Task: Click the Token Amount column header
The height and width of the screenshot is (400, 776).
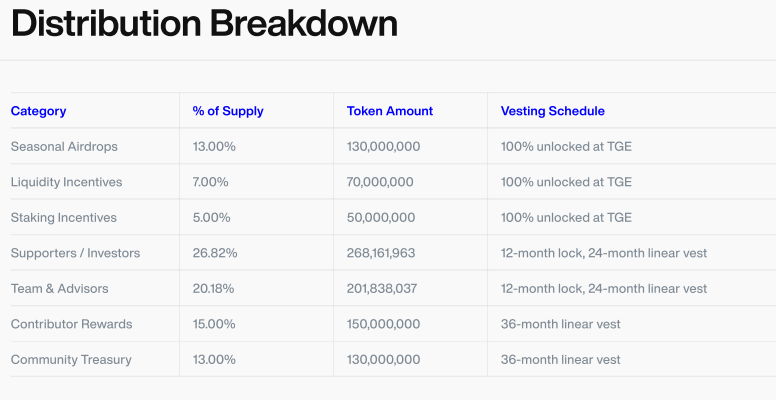Action: coord(390,111)
